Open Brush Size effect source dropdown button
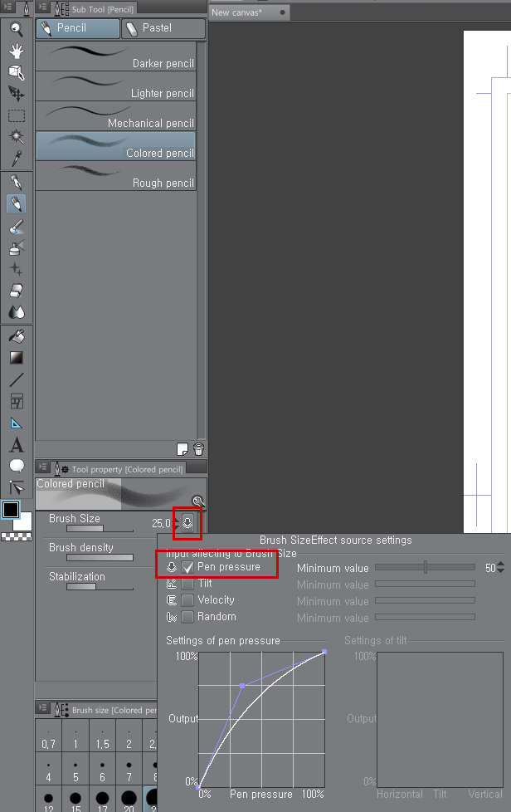Screen dimensions: 511x812 tap(187, 523)
